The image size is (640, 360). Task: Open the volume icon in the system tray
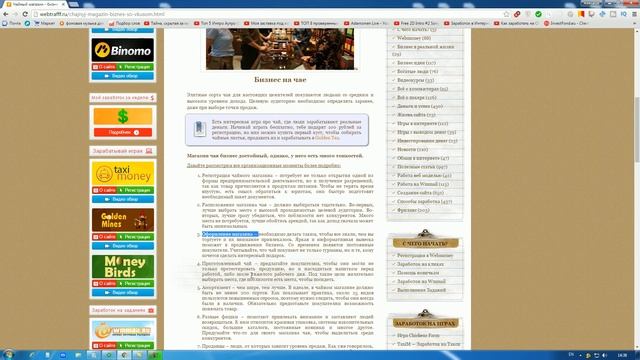604,356
